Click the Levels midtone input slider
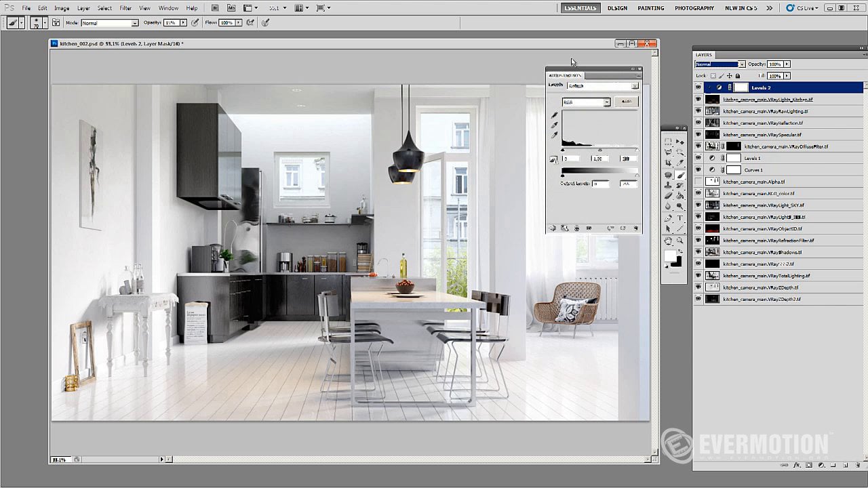 point(599,150)
